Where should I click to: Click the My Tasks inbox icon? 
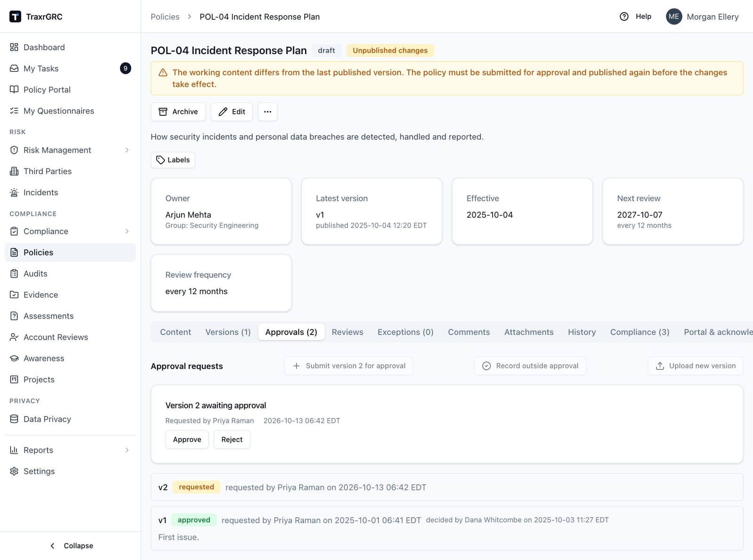pos(14,68)
